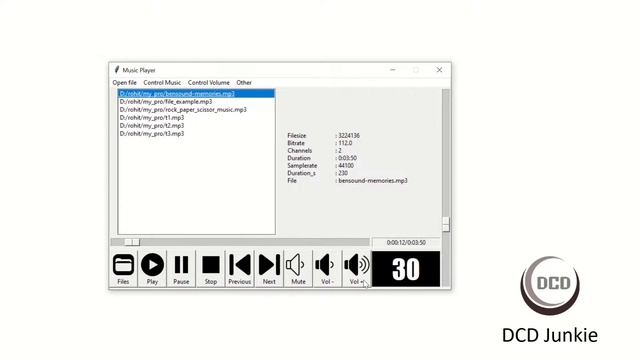Open the Control Volume menu

[x=209, y=82]
